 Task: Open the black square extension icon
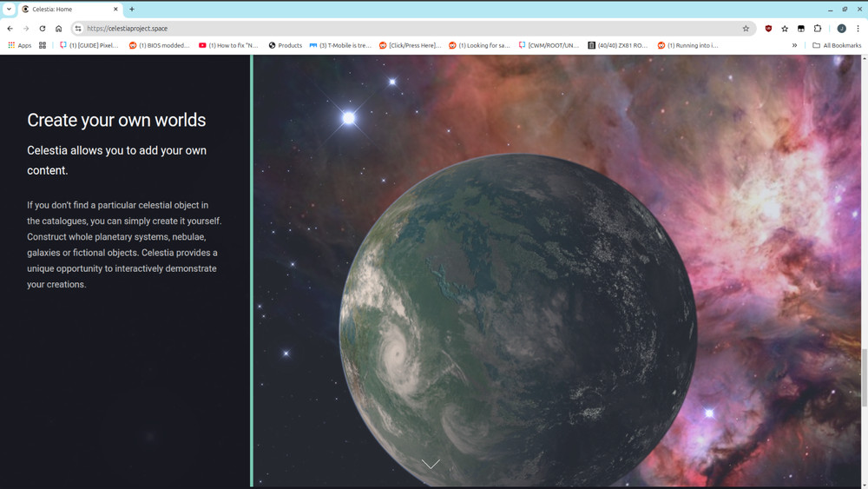[801, 29]
